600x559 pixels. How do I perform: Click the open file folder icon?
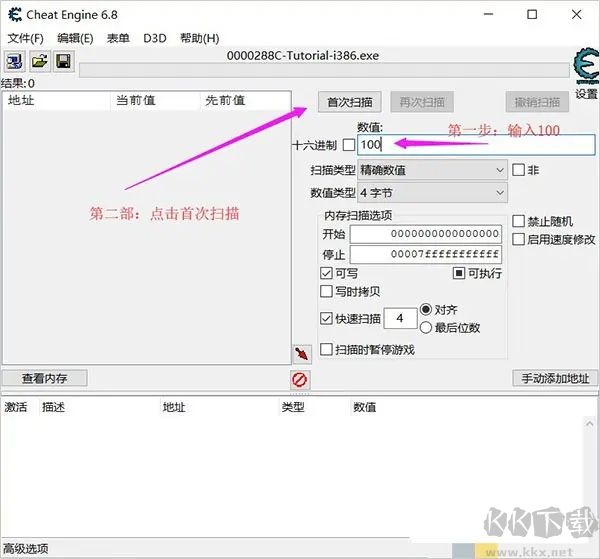click(39, 62)
